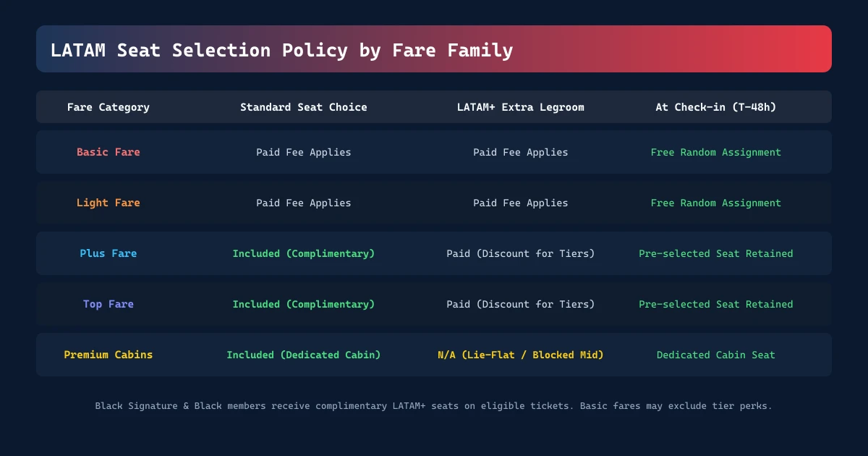Select Basic Fare standard seat Paid Fee cell
This screenshot has width=868, height=456.
pos(304,152)
